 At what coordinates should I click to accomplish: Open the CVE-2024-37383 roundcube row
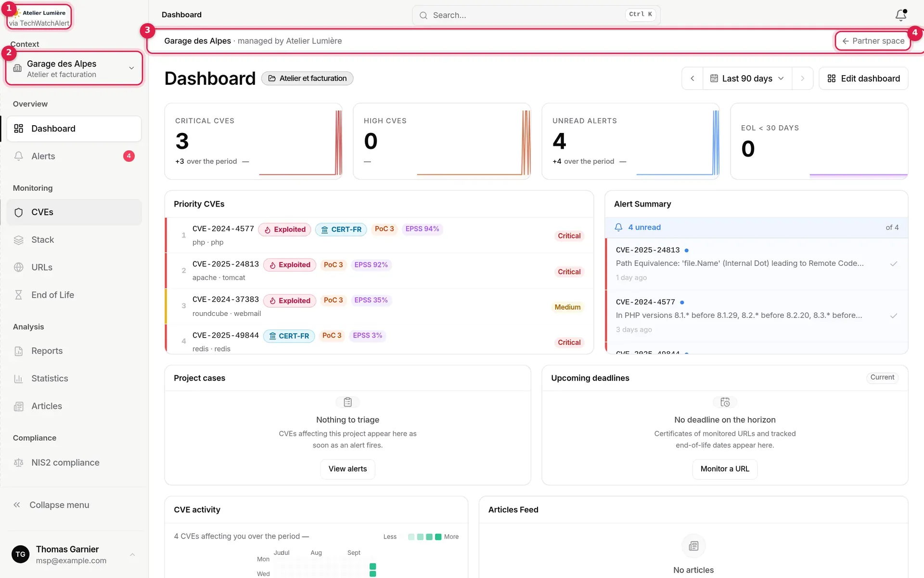[379, 307]
